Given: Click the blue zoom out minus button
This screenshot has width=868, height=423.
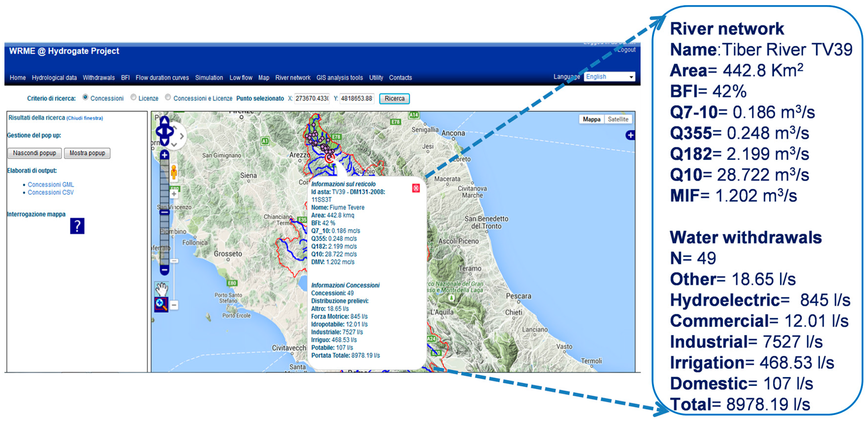Looking at the screenshot, I should [x=164, y=270].
